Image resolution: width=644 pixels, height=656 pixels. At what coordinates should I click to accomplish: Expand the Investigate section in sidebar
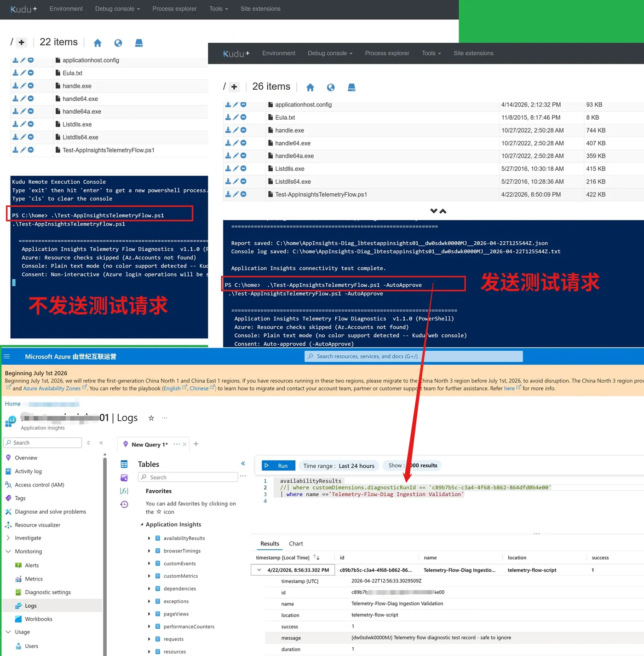point(8,538)
